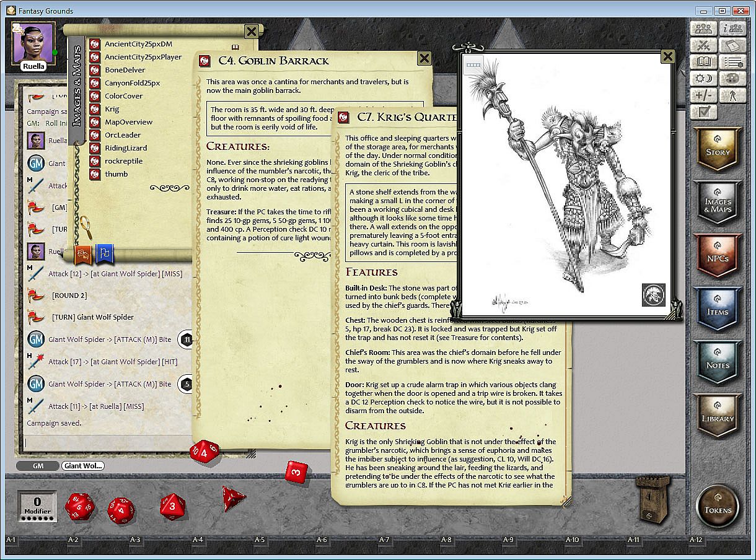The height and width of the screenshot is (560, 756).
Task: Pick the red d8 die showing 3
Action: (x=173, y=505)
